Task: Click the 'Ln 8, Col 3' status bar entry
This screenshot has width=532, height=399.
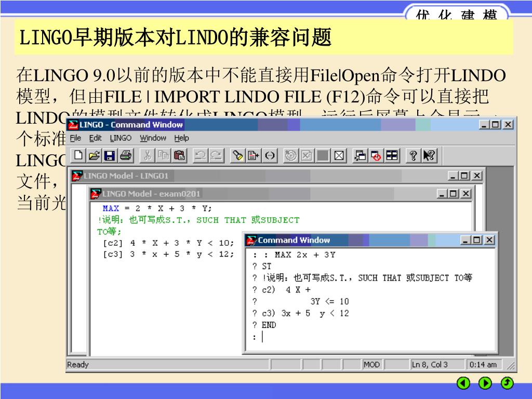Action: tap(430, 365)
